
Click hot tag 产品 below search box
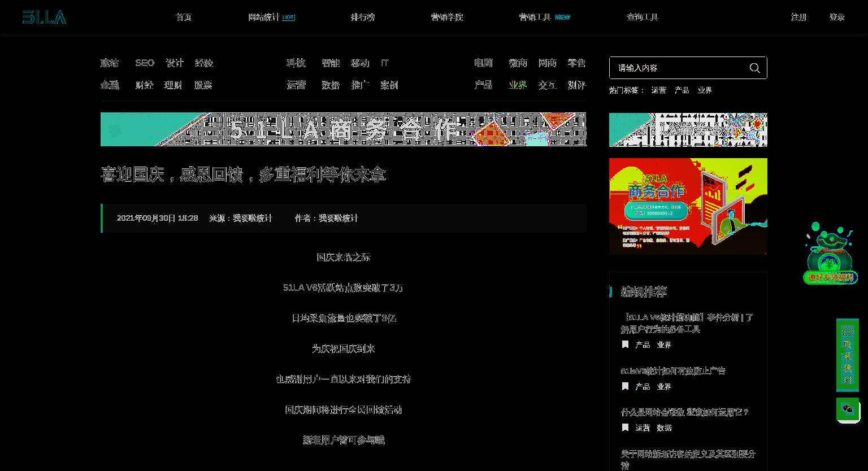tap(682, 90)
